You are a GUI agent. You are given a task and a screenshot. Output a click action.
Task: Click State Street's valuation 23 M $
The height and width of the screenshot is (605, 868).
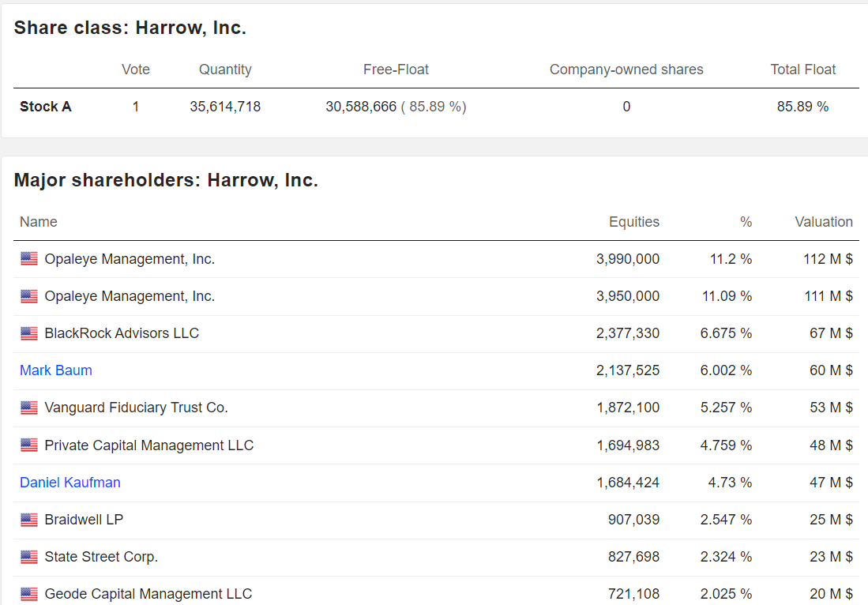tap(831, 556)
